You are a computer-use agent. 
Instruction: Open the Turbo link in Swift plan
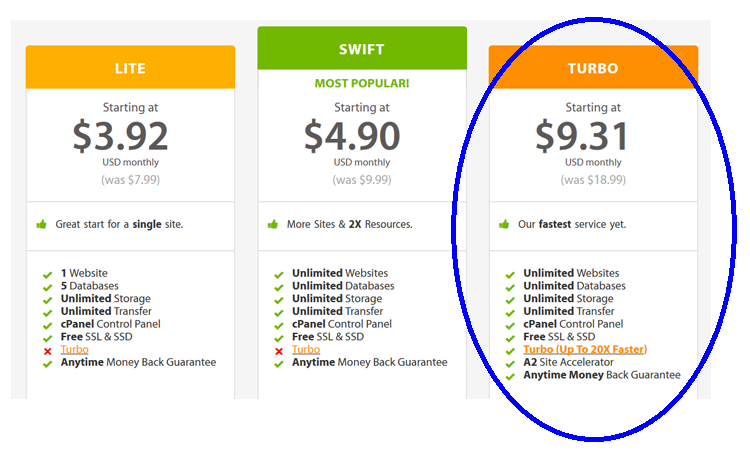(306, 350)
